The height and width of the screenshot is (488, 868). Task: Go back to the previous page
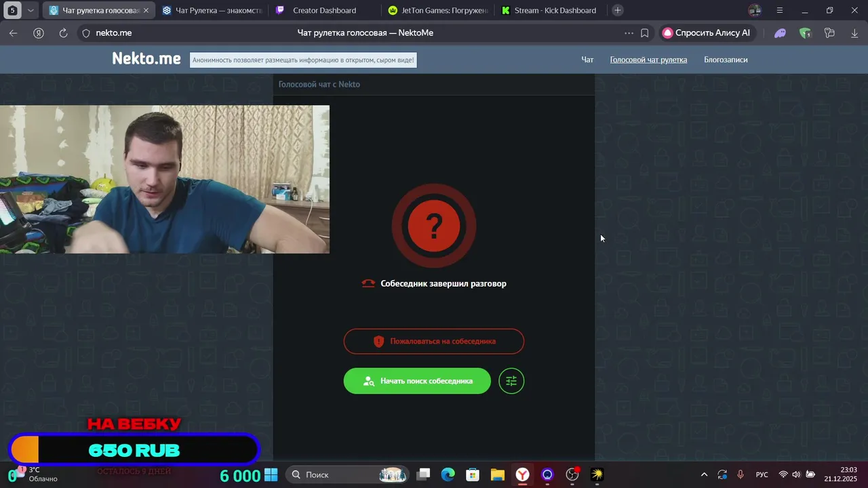pyautogui.click(x=13, y=33)
